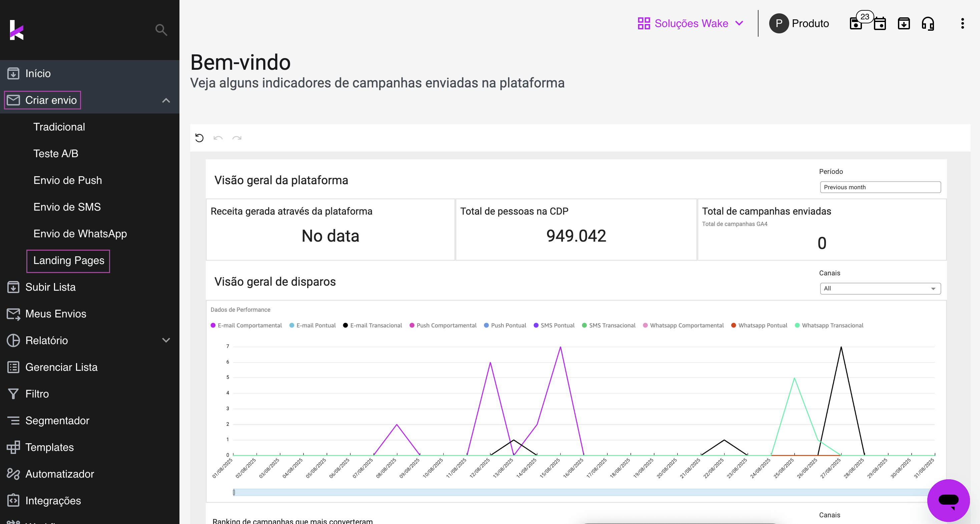Open the notifications icon with badge 23
This screenshot has height=524, width=980.
pos(856,24)
